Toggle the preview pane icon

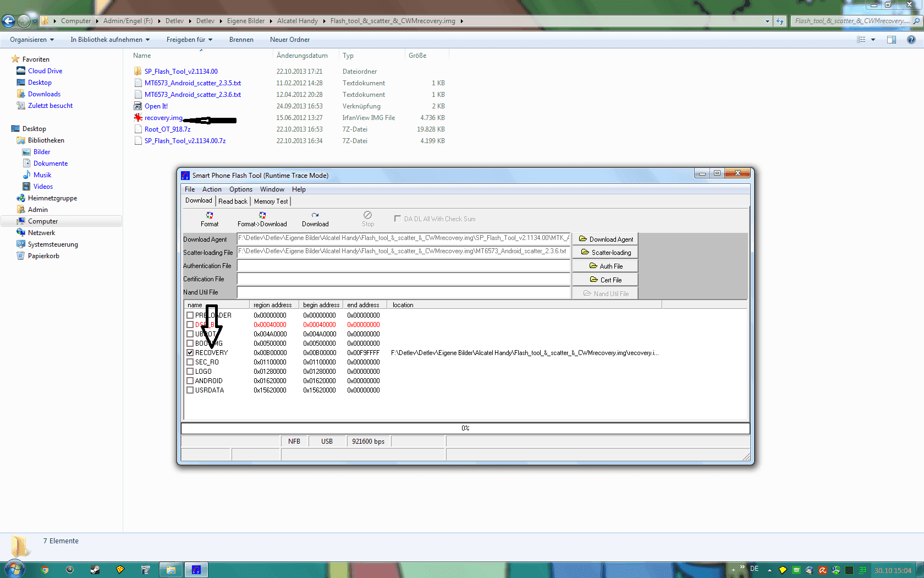[x=892, y=40]
